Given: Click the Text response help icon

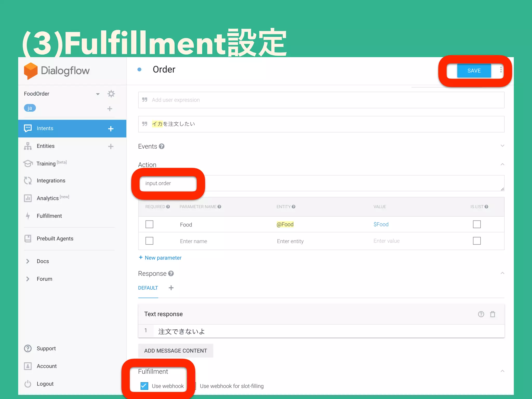Looking at the screenshot, I should (x=481, y=314).
